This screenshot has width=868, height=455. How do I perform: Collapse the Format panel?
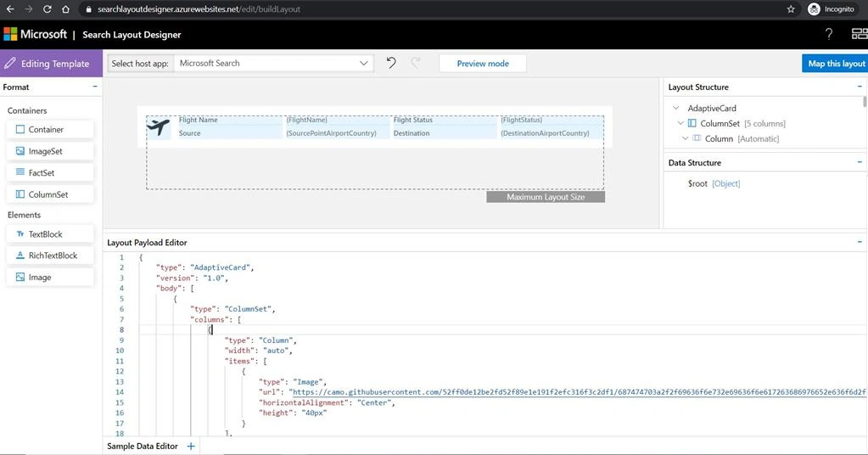pyautogui.click(x=95, y=87)
